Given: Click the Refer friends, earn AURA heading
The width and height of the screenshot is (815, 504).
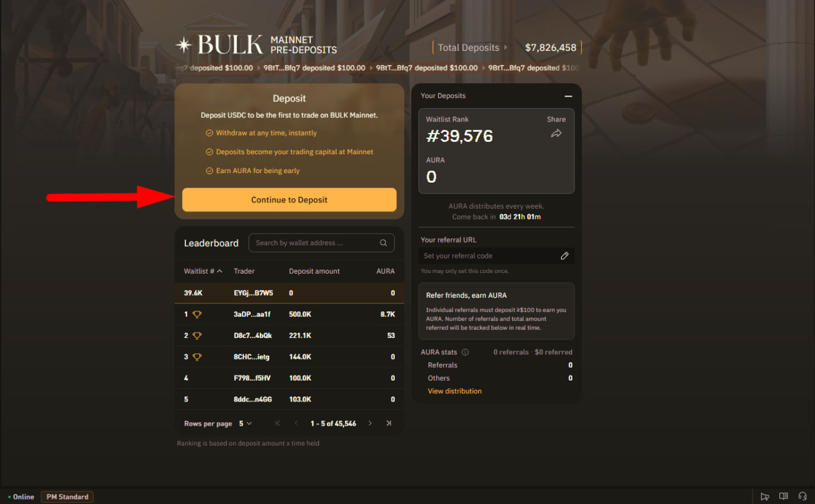Looking at the screenshot, I should (x=467, y=295).
